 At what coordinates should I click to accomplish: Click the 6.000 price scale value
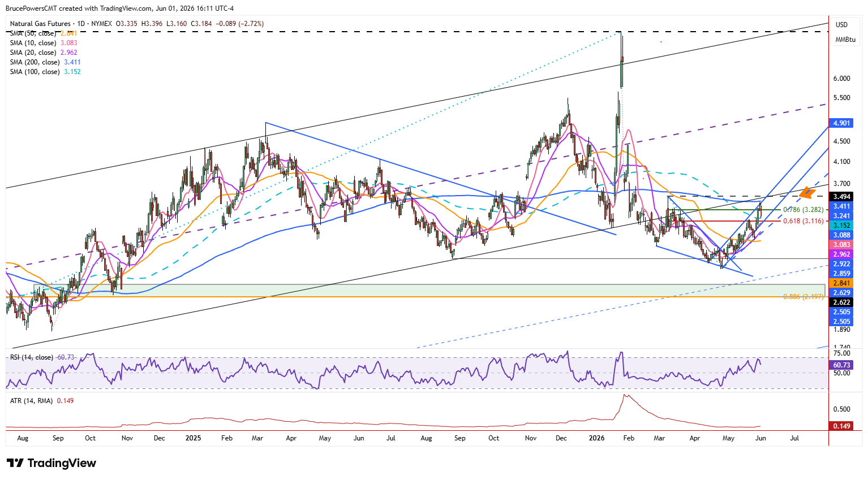click(841, 79)
